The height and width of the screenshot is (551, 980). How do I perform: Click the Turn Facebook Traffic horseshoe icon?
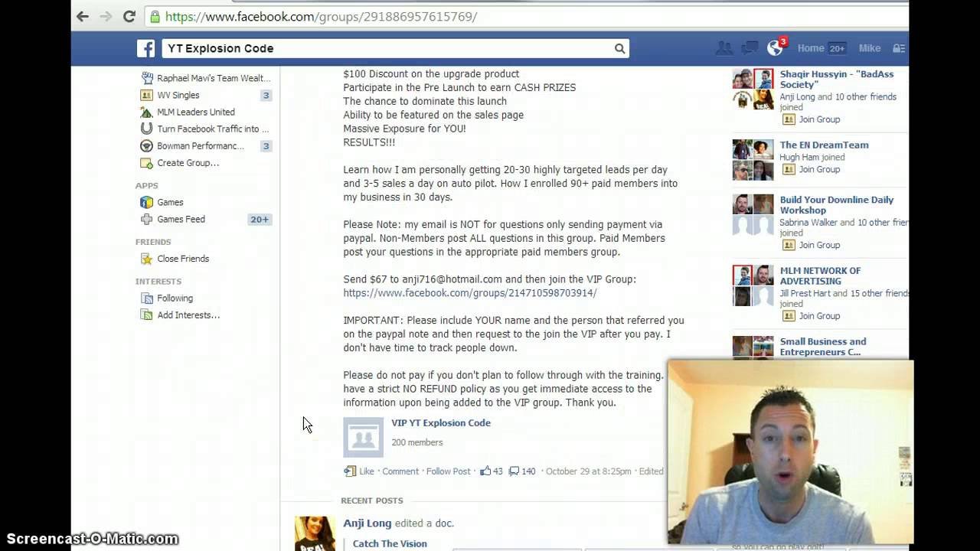(x=146, y=129)
